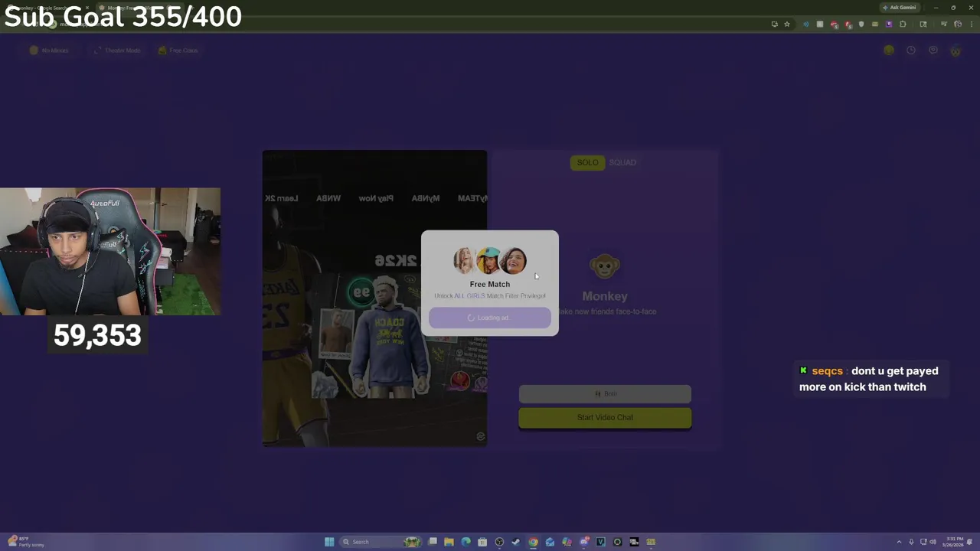This screenshot has width=980, height=551.
Task: Open Microsoft Edge from the taskbar
Action: pyautogui.click(x=465, y=542)
